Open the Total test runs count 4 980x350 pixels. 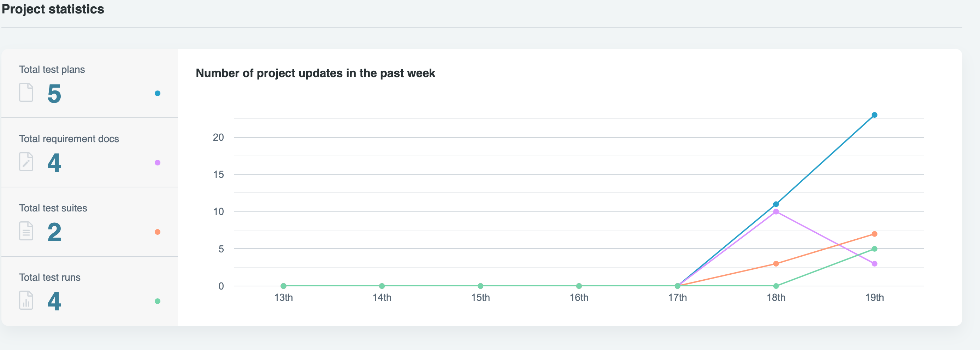tap(54, 302)
